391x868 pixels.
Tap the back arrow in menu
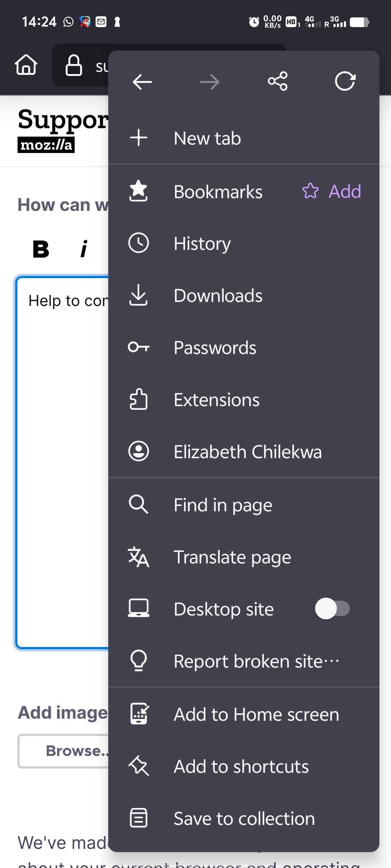tap(142, 82)
